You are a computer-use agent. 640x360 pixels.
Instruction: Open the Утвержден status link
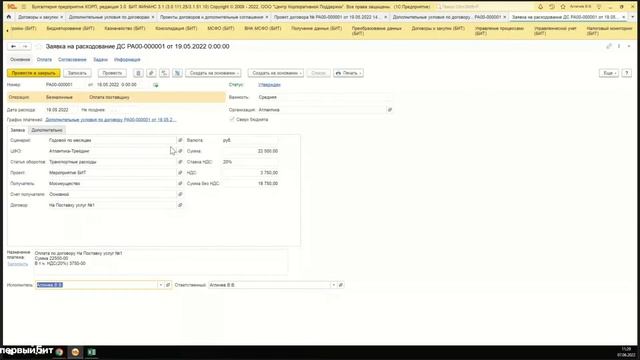[x=269, y=85]
